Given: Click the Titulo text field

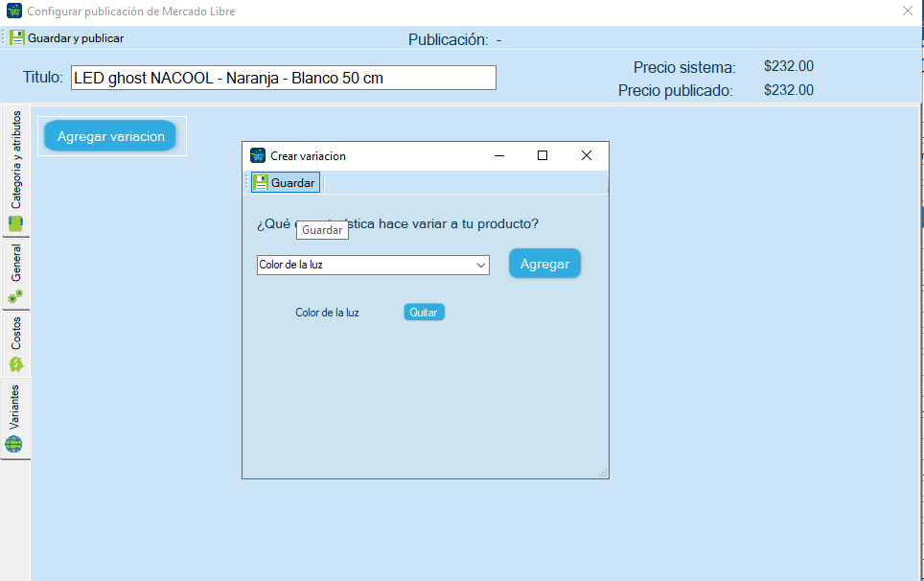Looking at the screenshot, I should [x=284, y=78].
